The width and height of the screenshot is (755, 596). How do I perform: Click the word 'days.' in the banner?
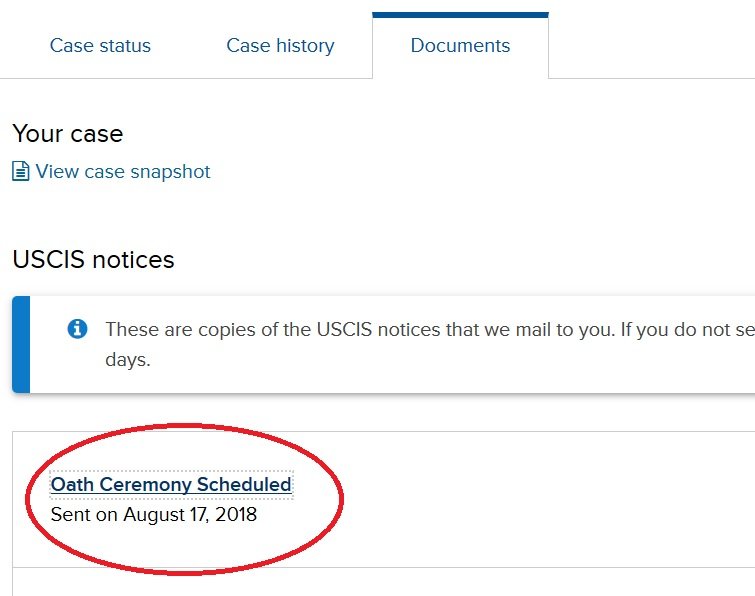click(128, 360)
